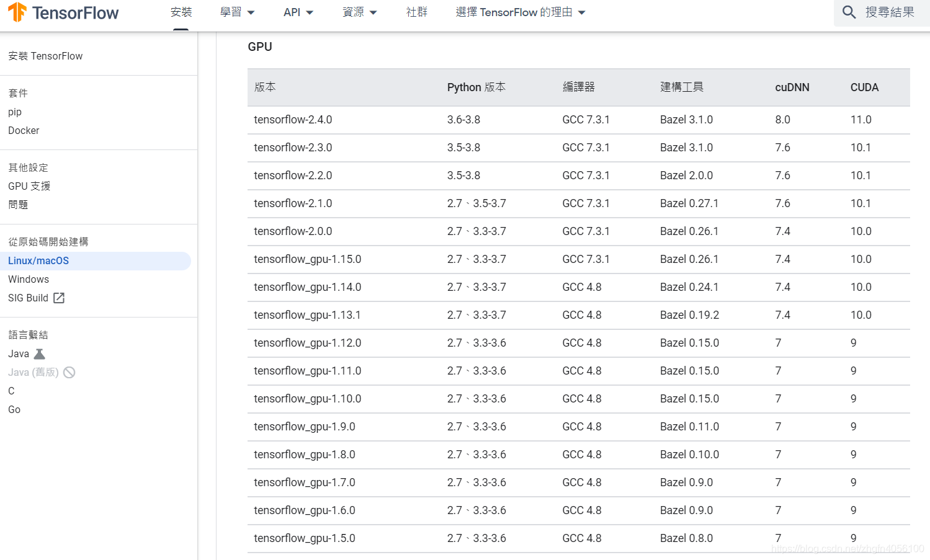Open the Docker sidebar link

point(24,131)
